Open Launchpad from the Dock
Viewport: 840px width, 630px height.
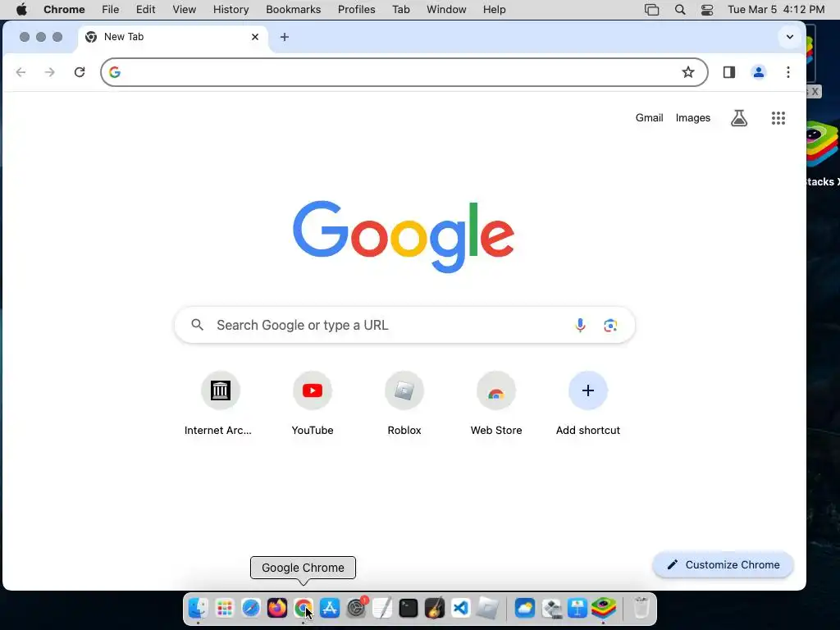pos(225,608)
